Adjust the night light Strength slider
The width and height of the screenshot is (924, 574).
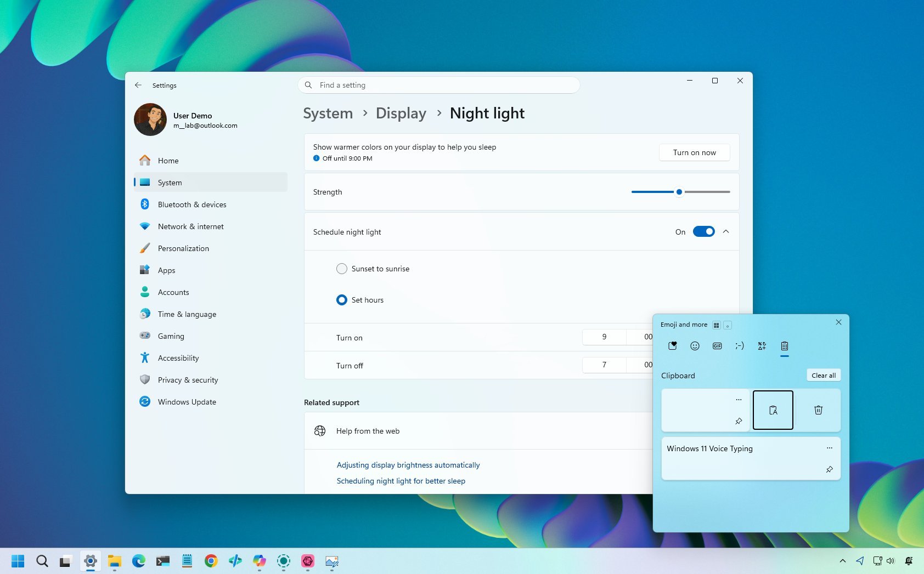pyautogui.click(x=679, y=192)
